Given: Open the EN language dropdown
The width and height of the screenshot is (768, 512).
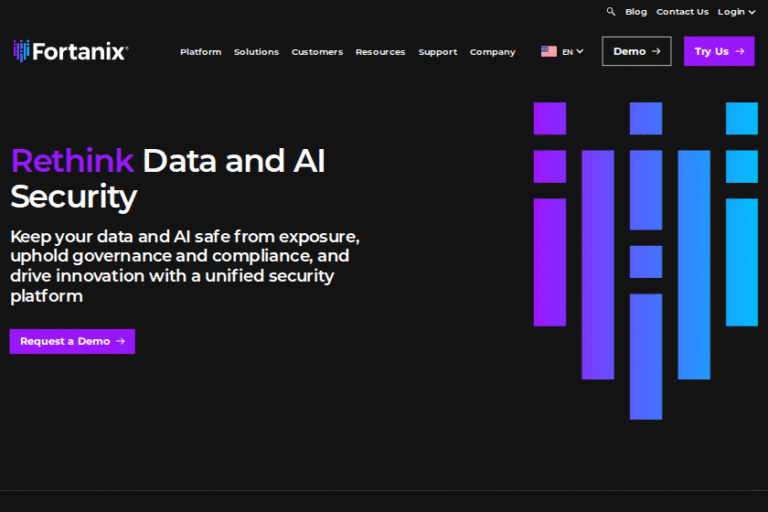Looking at the screenshot, I should pyautogui.click(x=573, y=52).
